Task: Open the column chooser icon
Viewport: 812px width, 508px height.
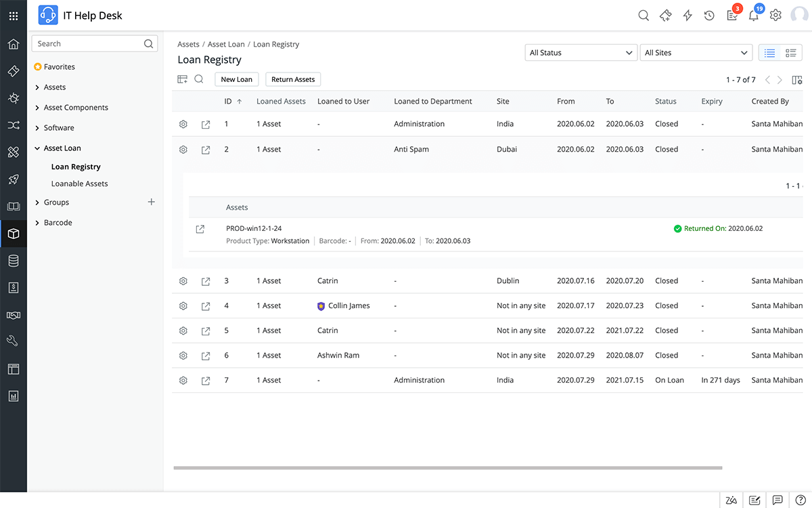Action: [797, 80]
